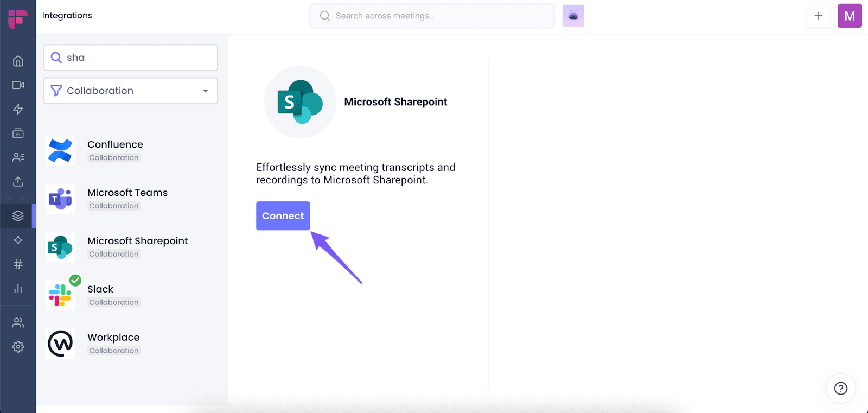This screenshot has width=868, height=413.
Task: Click the lightning bolt sidebar icon
Action: (18, 109)
